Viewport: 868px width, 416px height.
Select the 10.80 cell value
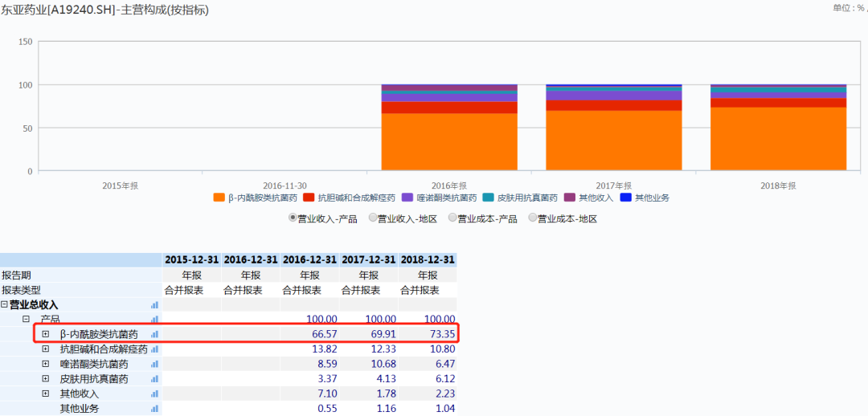(x=440, y=349)
